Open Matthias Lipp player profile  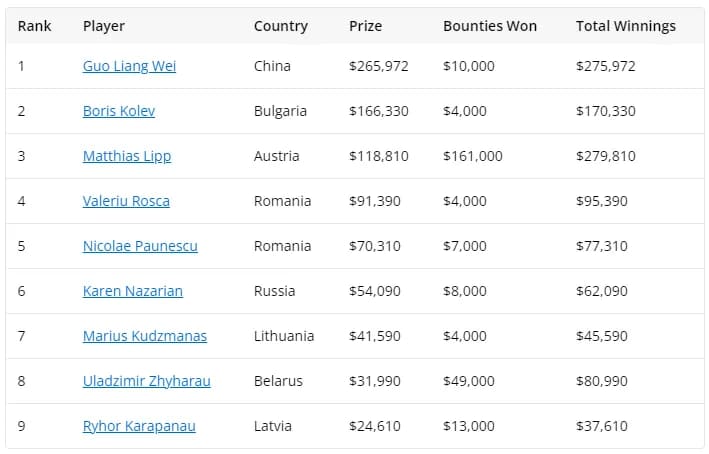tap(127, 156)
